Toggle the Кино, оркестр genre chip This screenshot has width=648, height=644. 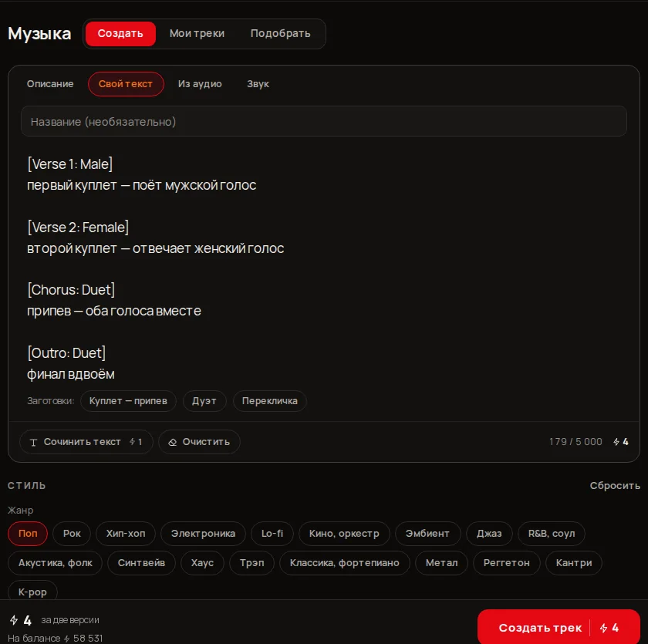coord(344,533)
